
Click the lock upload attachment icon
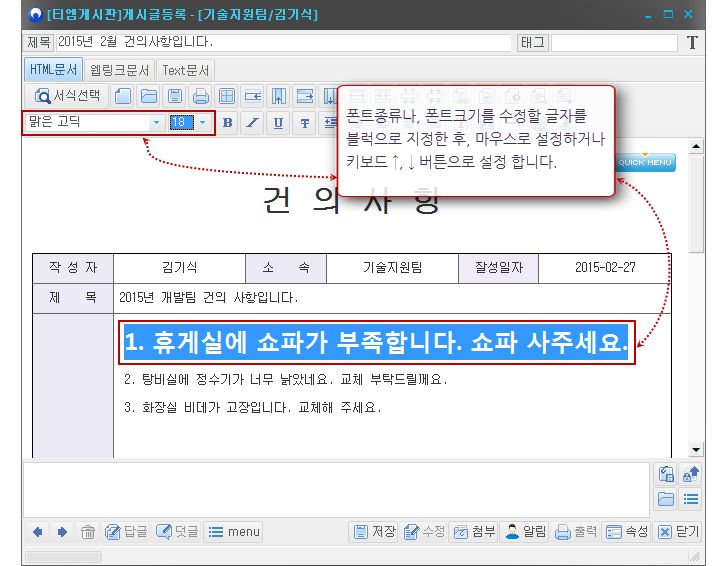[x=691, y=474]
